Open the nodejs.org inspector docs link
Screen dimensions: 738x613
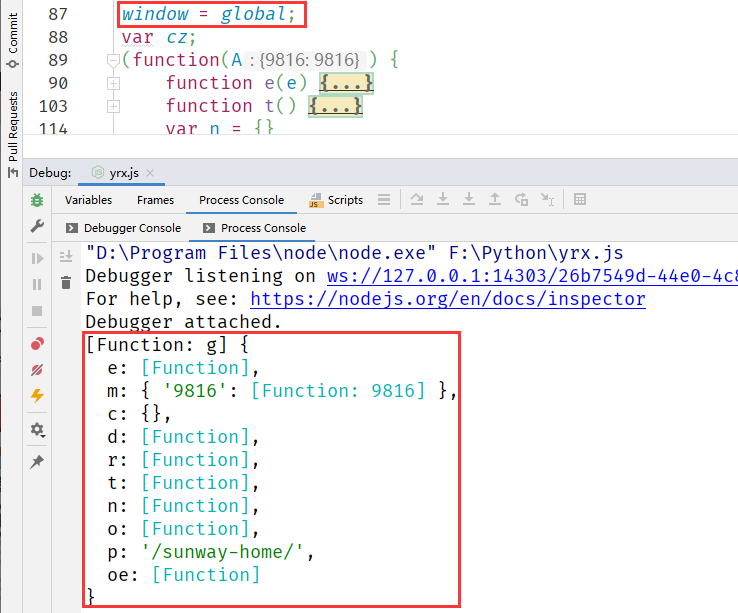447,299
